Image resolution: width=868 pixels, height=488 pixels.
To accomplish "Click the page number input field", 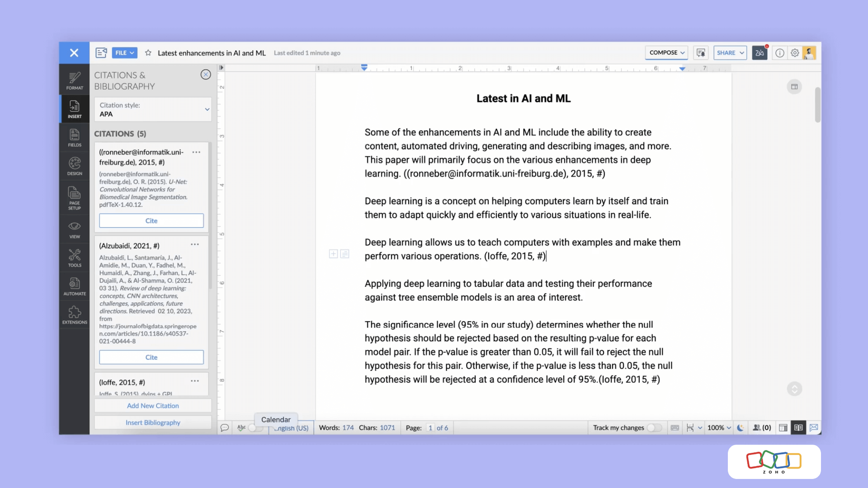I will [430, 427].
